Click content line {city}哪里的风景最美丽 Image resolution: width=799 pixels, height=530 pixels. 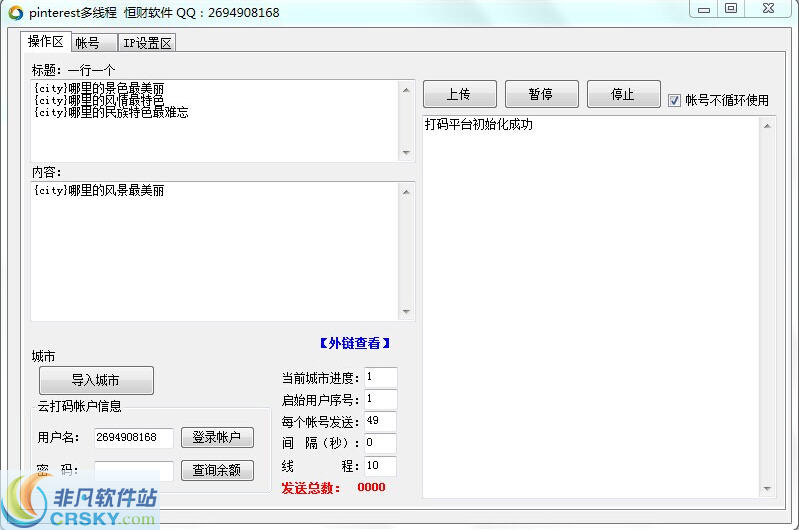coord(99,191)
